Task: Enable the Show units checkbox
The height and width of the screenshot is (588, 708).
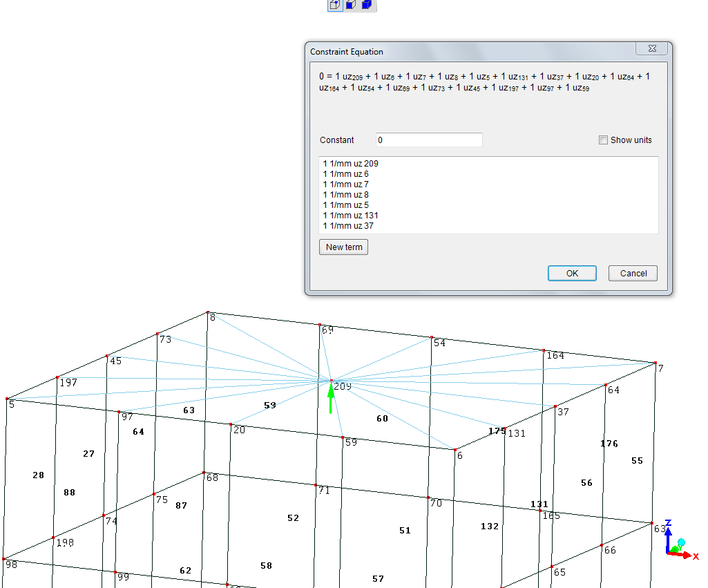Action: tap(603, 140)
